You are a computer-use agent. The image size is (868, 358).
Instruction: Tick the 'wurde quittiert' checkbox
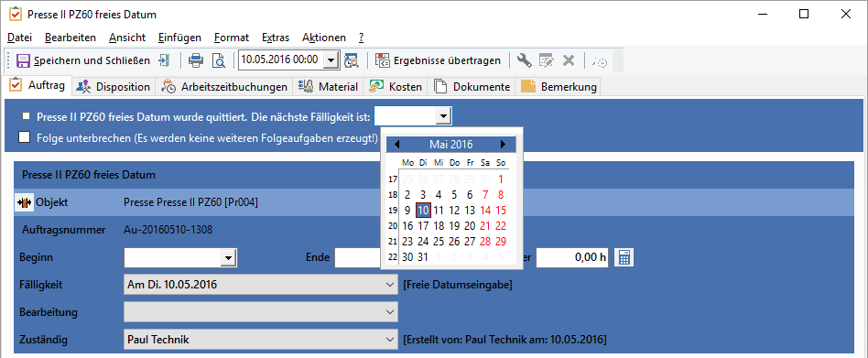(26, 117)
